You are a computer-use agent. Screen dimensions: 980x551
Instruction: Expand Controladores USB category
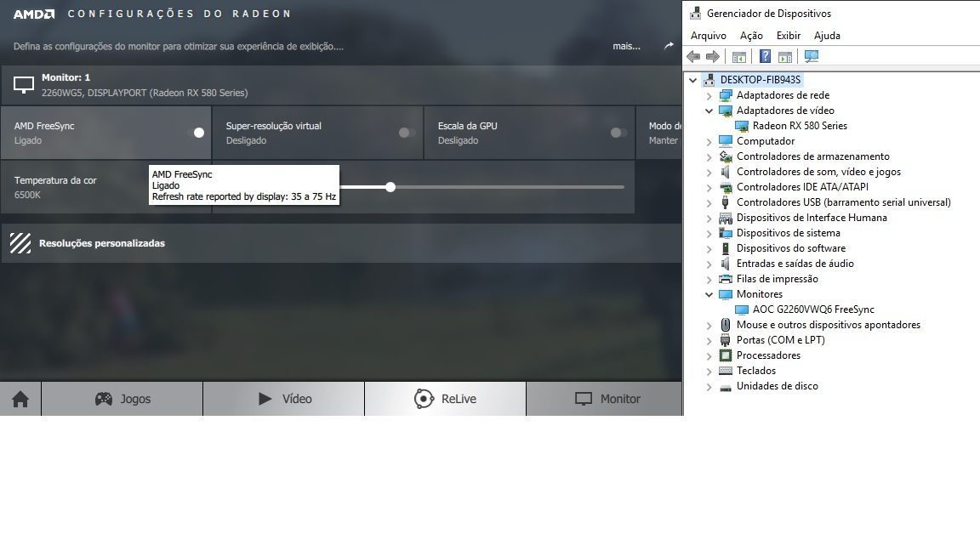pos(709,203)
